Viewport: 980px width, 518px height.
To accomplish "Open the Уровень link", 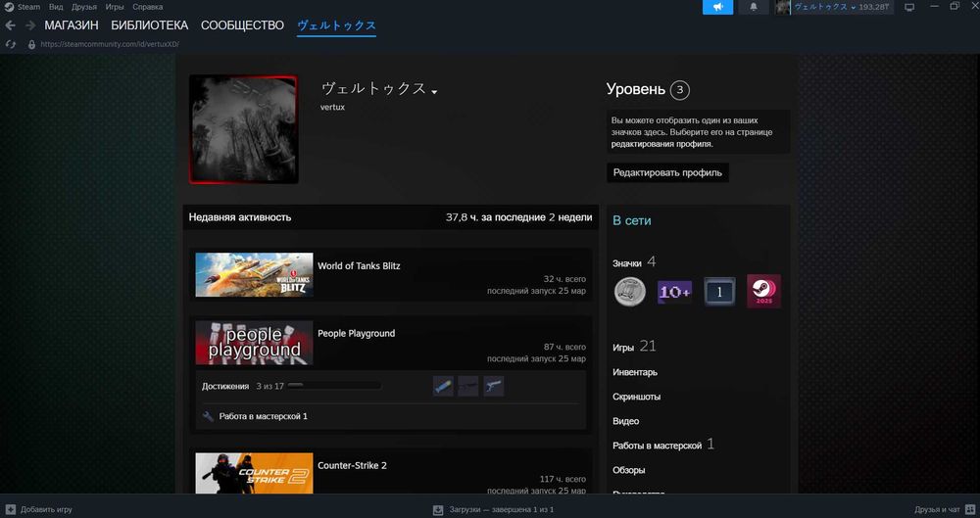I will tap(636, 89).
